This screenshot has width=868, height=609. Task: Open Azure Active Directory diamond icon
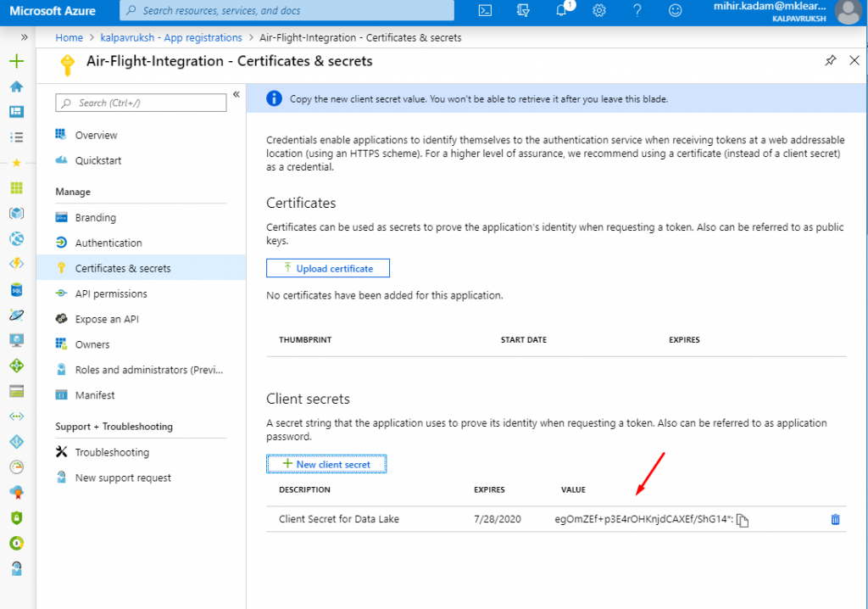[x=17, y=442]
